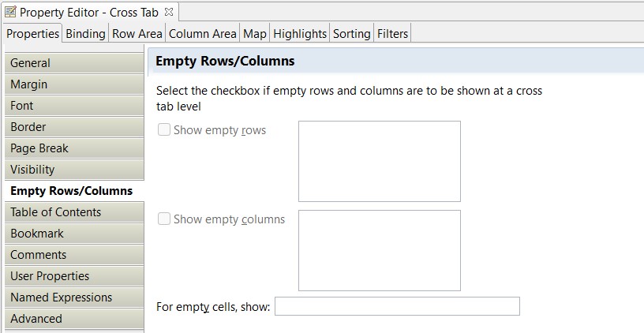The width and height of the screenshot is (644, 333).
Task: Open the Filters tab
Action: pos(392,33)
